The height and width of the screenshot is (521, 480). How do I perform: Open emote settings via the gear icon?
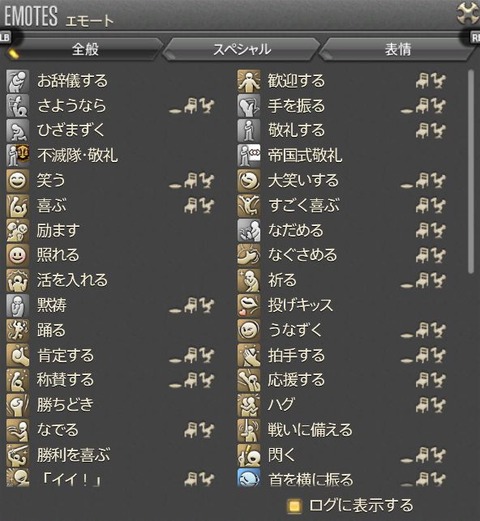[468, 13]
